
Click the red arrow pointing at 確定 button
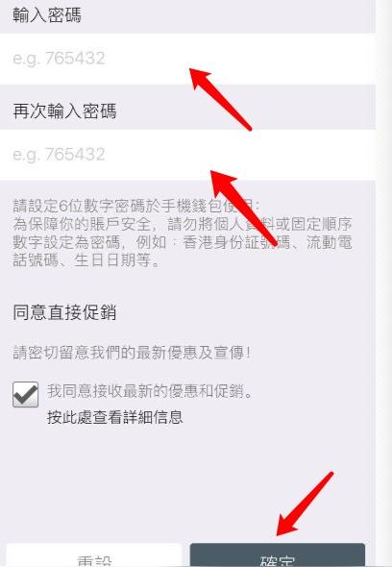coord(305,504)
